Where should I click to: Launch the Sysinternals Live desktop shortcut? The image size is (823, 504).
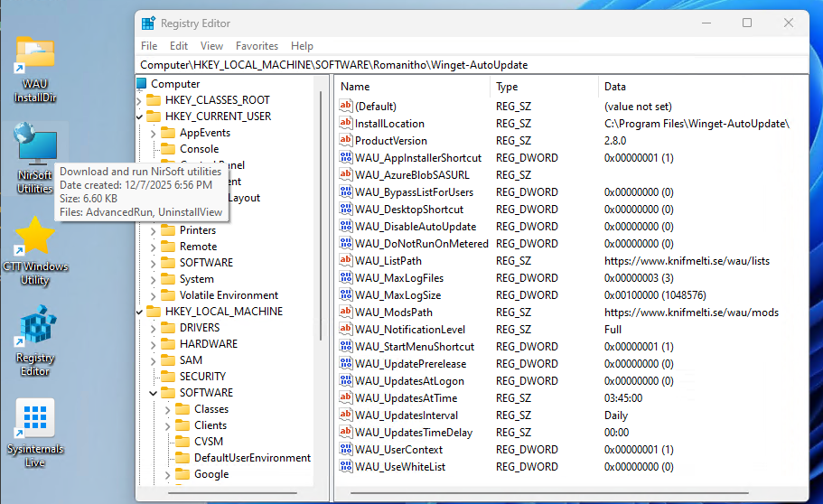(x=35, y=434)
